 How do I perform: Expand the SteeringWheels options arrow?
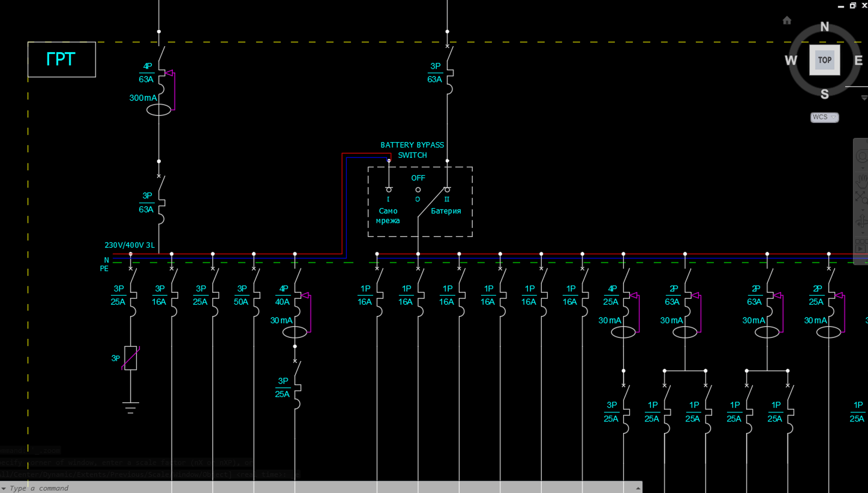point(863,169)
